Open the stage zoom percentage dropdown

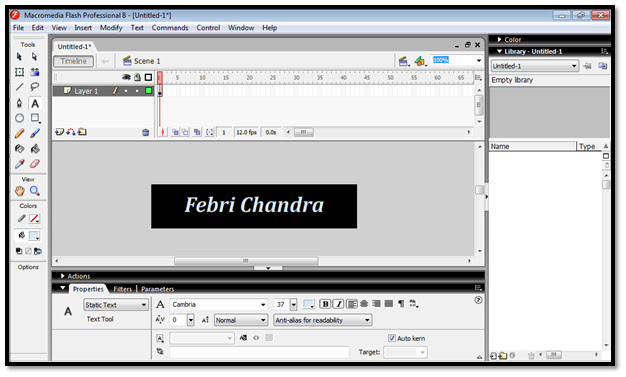479,61
